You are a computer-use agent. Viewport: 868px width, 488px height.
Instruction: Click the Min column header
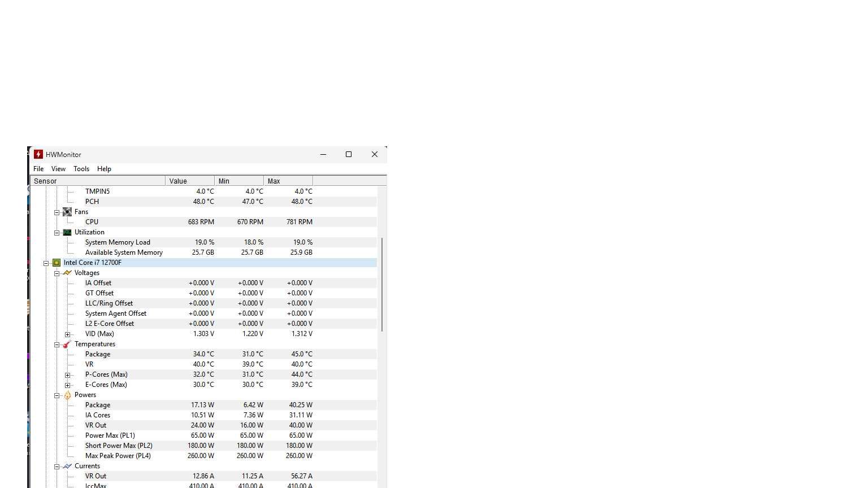[239, 181]
